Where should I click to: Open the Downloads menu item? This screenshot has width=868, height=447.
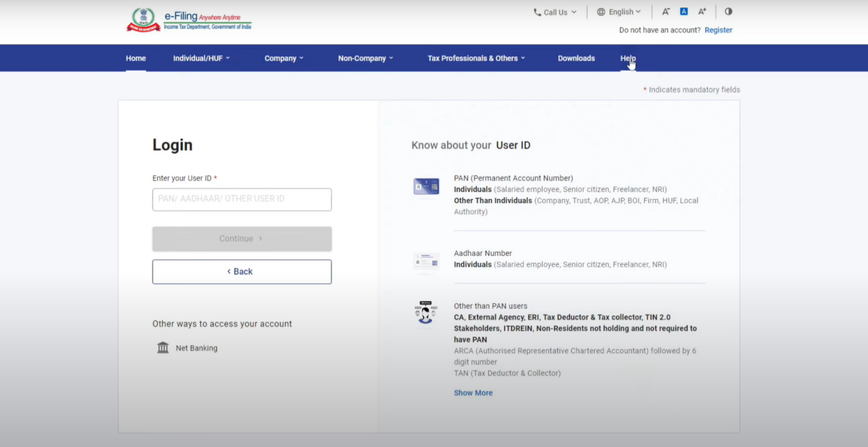pyautogui.click(x=576, y=58)
